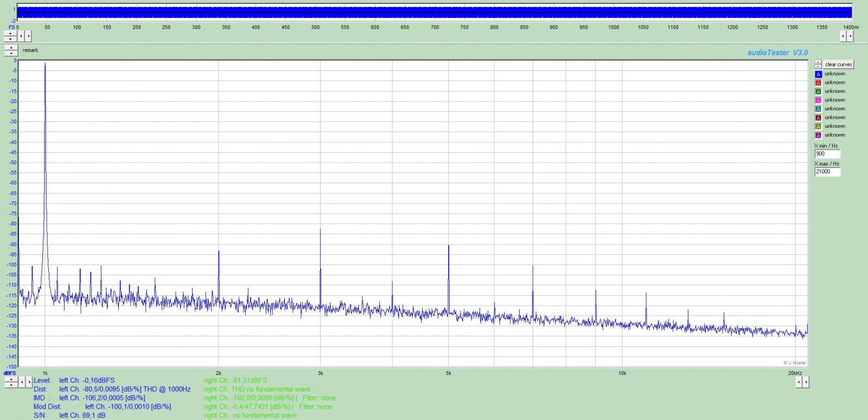Image resolution: width=868 pixels, height=420 pixels.
Task: Click the right Ch. -6,4/47,7421 reading
Action: click(247, 406)
